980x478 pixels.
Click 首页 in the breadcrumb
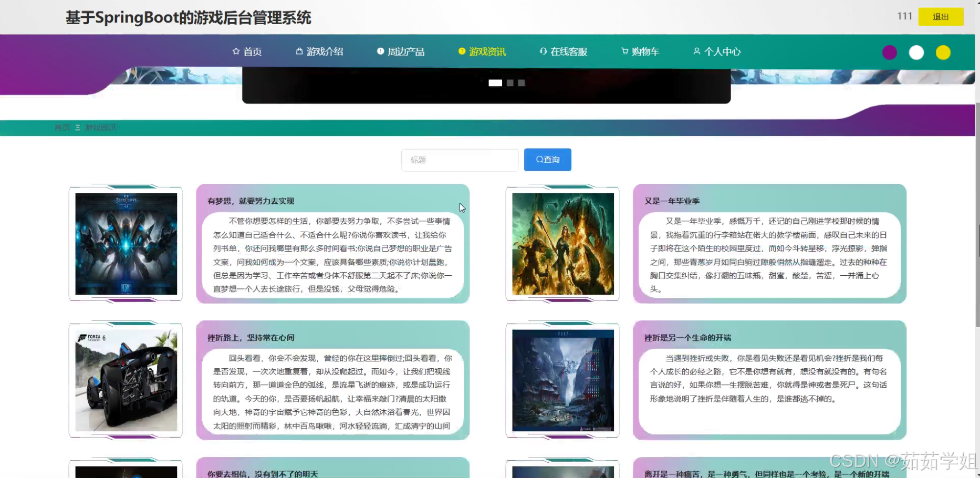(x=62, y=128)
